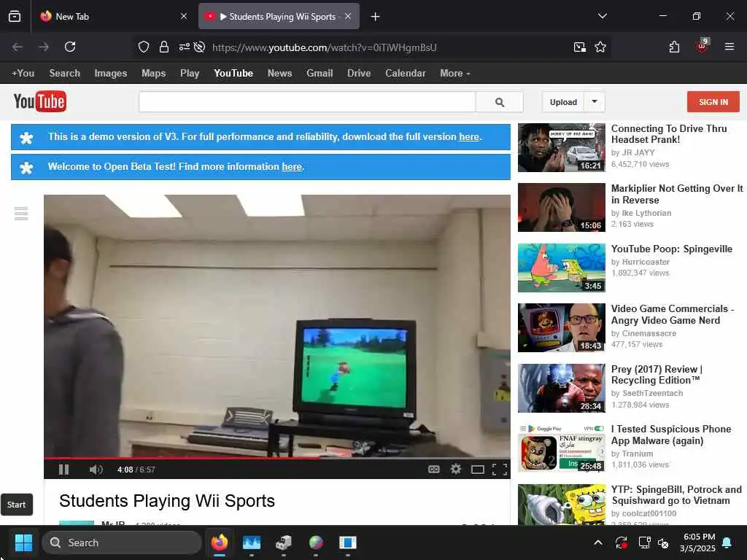Screen dimensions: 747x560
Task: Show hidden tray icons chevron
Action: tap(598, 542)
